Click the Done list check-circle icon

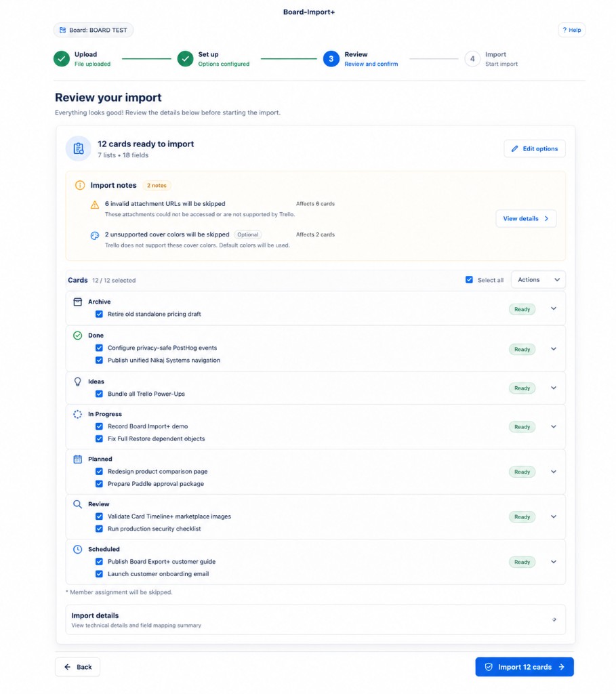click(77, 335)
